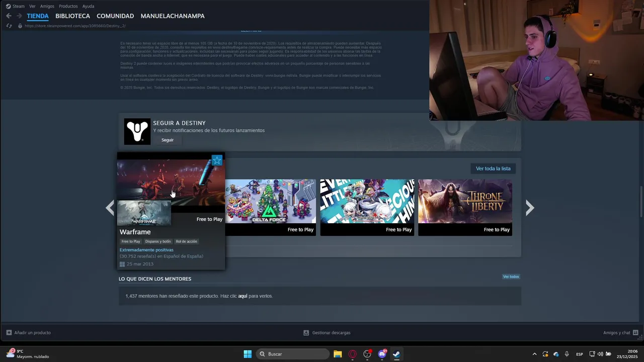Open the Opera browser taskbar icon
Viewport: 644px width, 362px height.
click(x=352, y=354)
